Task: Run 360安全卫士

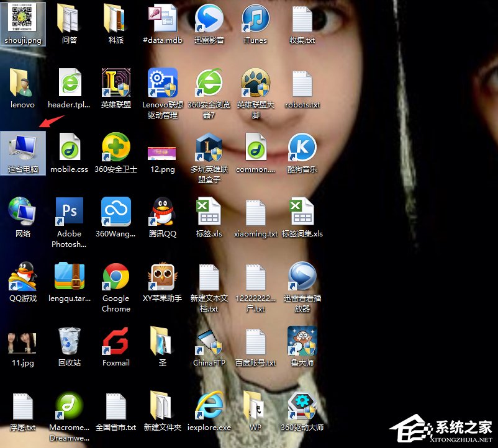Action: [115, 147]
